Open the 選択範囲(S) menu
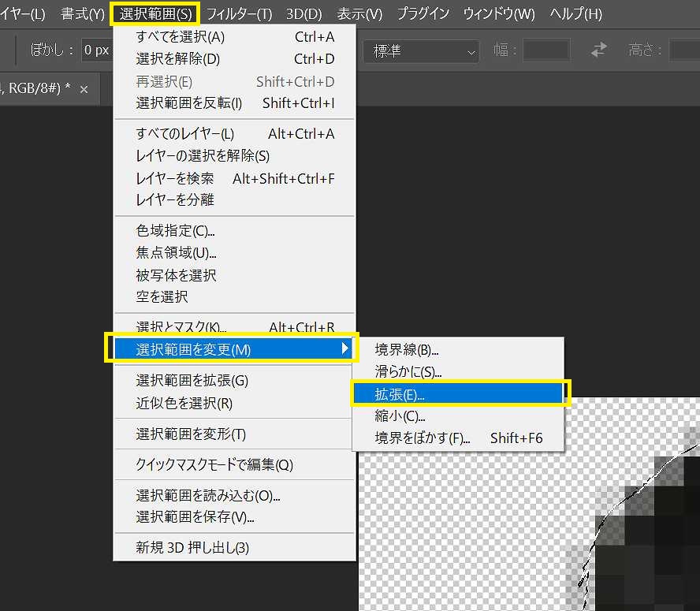 155,14
